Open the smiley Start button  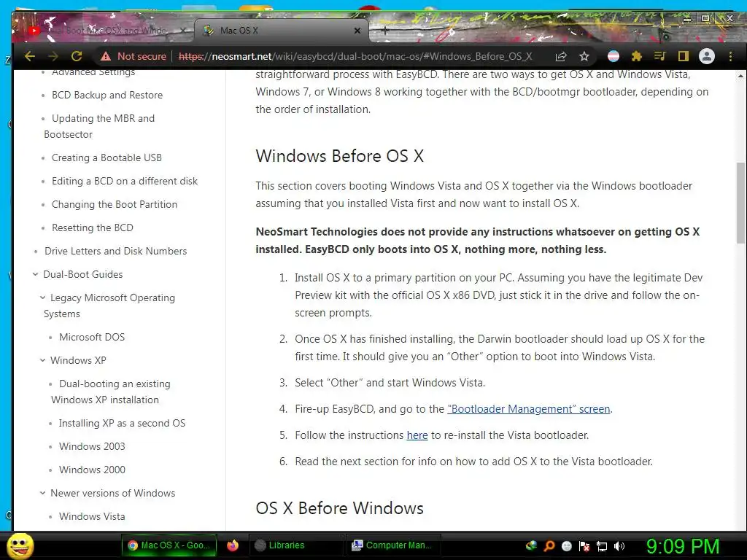20,545
